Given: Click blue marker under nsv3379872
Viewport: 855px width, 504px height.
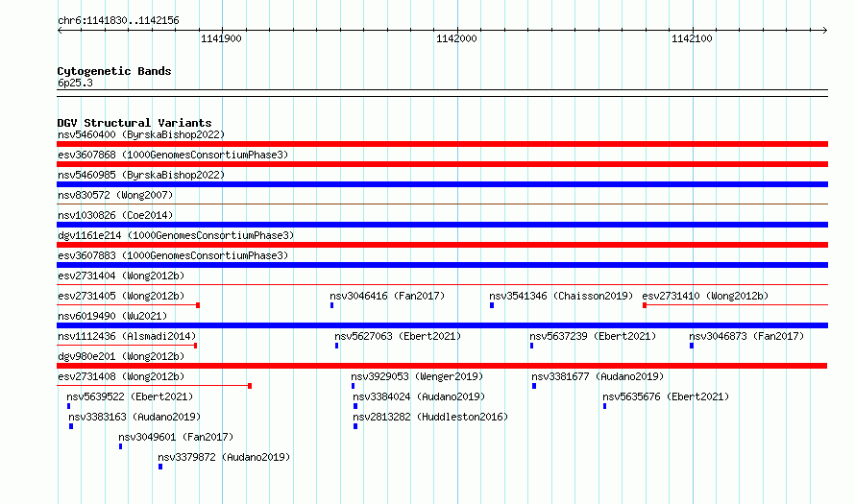Looking at the screenshot, I should pos(160,467).
